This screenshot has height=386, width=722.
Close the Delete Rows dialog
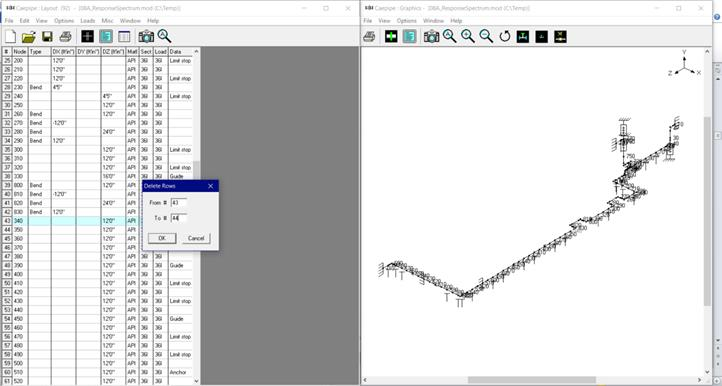pos(210,186)
